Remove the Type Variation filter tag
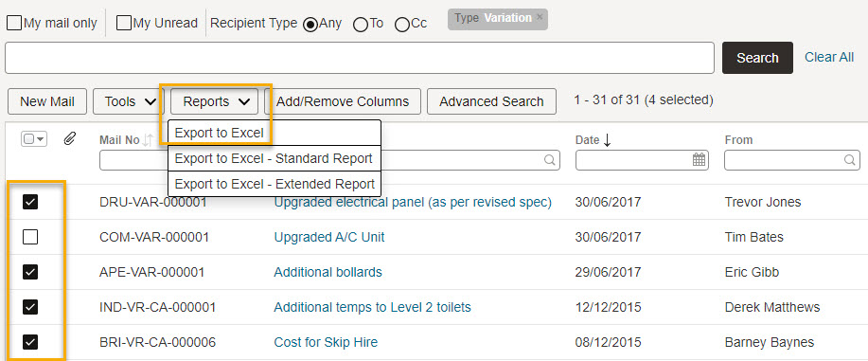Viewport: 868px width, 361px height. 540,17
